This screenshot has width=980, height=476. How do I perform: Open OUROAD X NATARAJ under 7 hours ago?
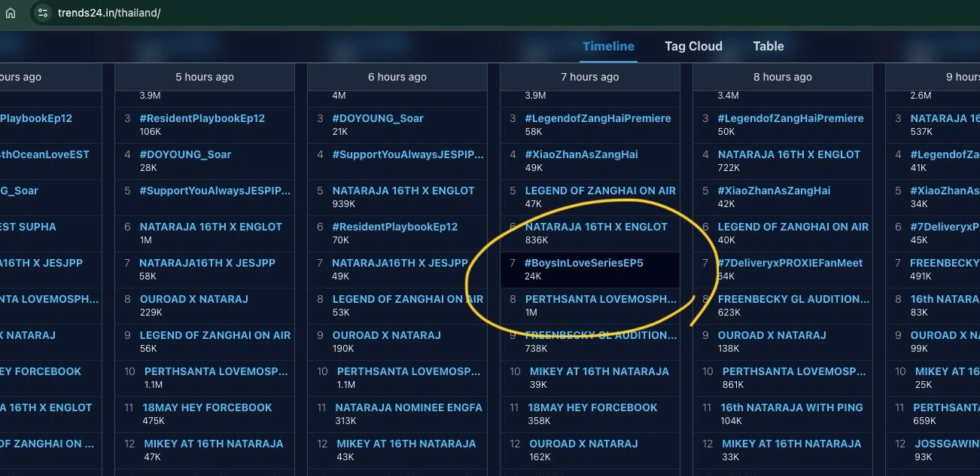pos(584,444)
